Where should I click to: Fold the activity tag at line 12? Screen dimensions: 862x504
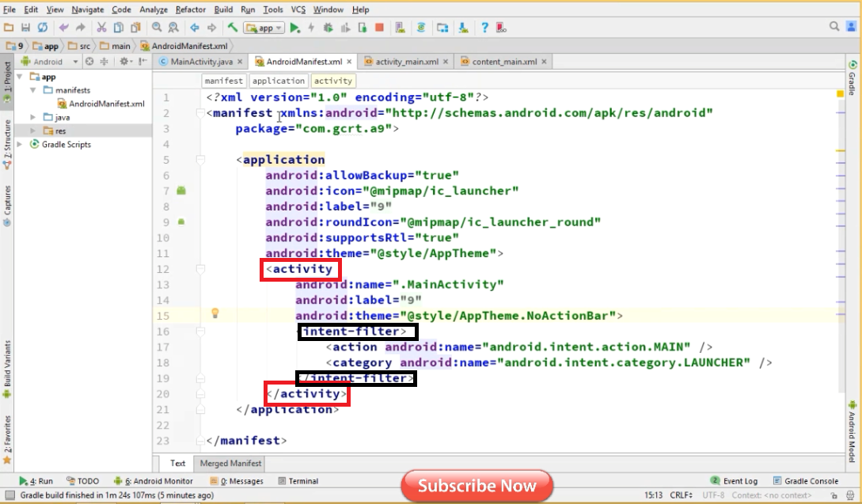[200, 269]
